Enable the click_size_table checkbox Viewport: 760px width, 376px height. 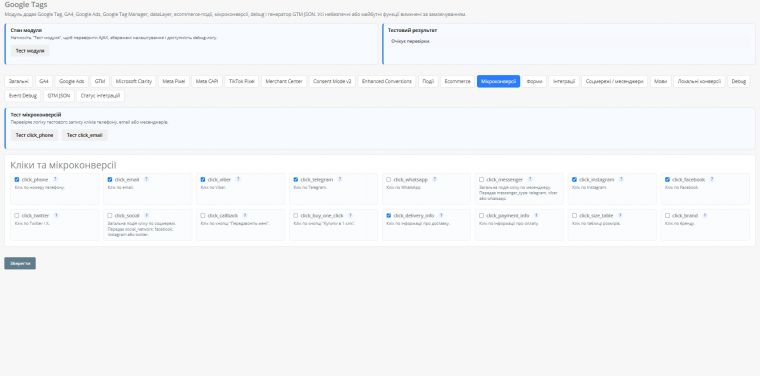(x=574, y=216)
